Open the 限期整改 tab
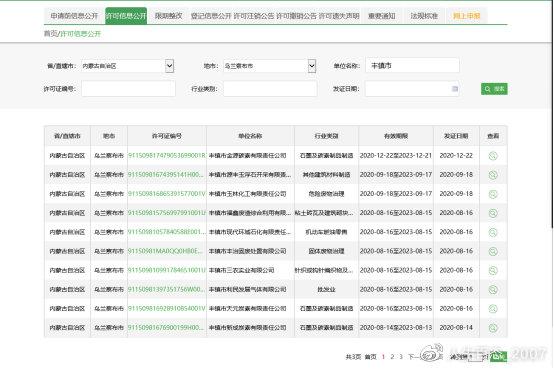This screenshot has width=554, height=369. pos(169,16)
